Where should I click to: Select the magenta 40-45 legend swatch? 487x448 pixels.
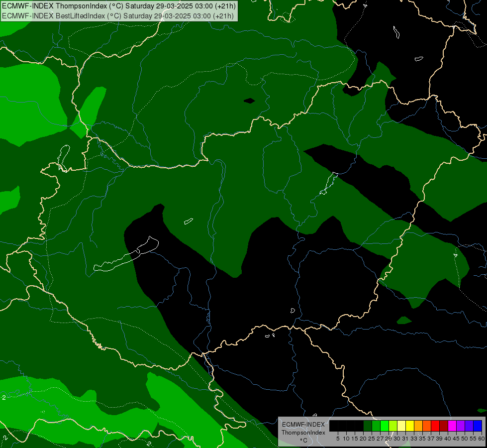tap(452, 426)
